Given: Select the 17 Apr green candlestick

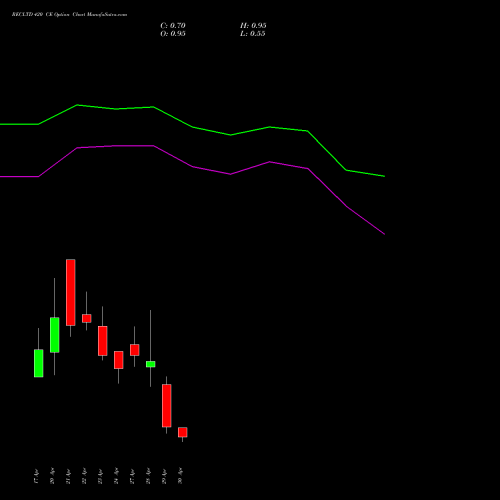Looking at the screenshot, I should [38, 363].
